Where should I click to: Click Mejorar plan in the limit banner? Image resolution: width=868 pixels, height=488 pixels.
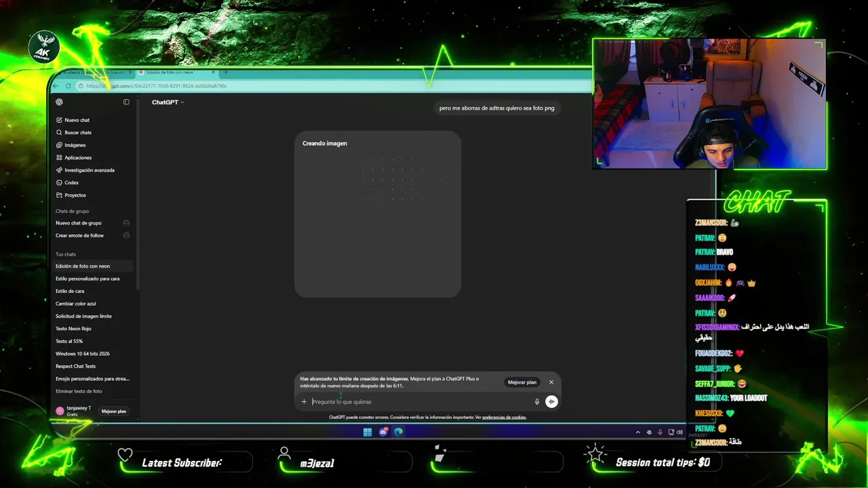pyautogui.click(x=522, y=382)
